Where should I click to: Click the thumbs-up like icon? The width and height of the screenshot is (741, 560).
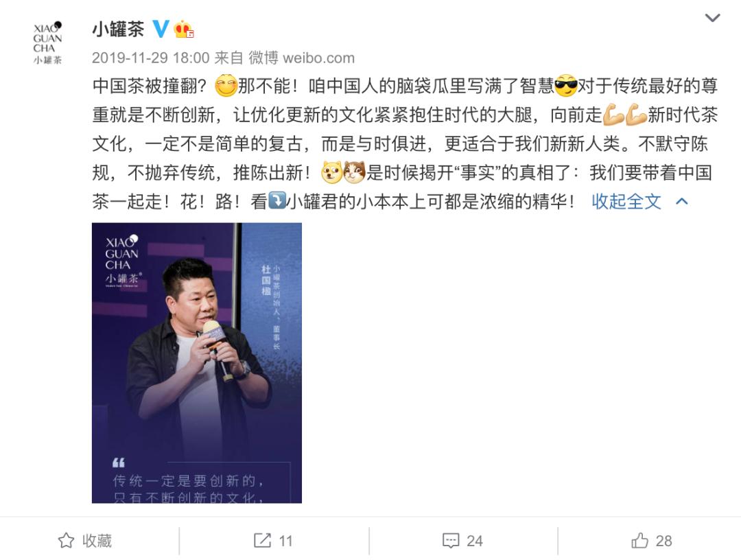[x=640, y=540]
